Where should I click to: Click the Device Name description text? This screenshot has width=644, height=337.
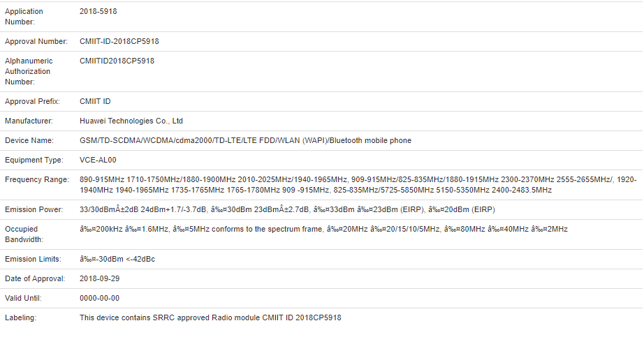(246, 140)
